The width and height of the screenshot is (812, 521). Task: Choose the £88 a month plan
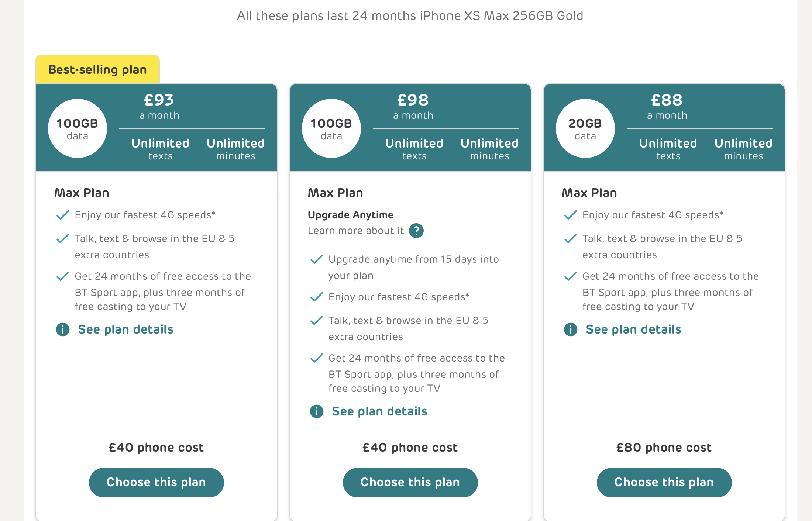(664, 483)
